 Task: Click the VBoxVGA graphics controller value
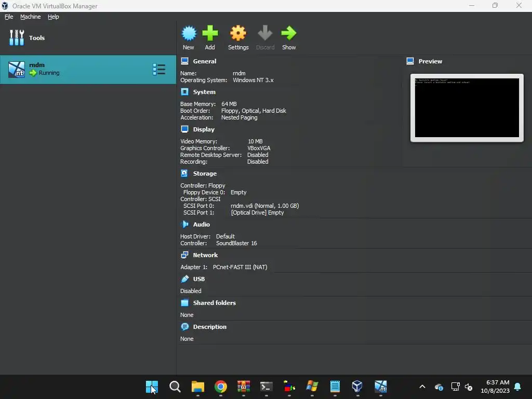[259, 148]
